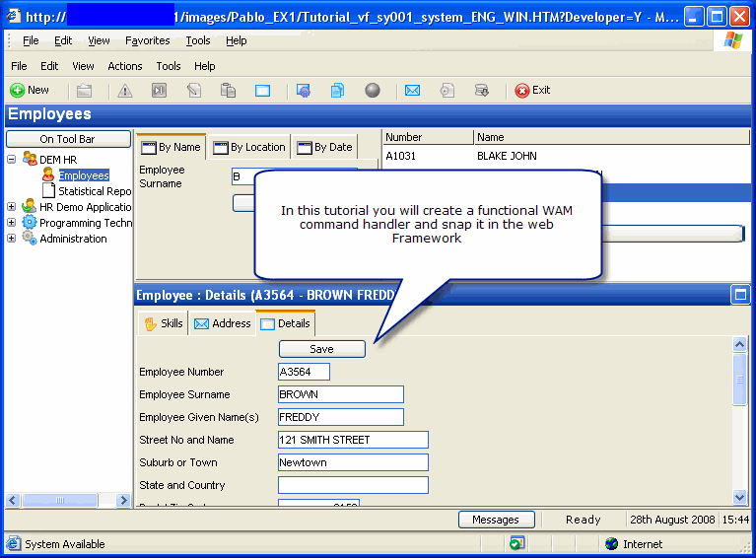Open the browser Tools menu
Image resolution: width=756 pixels, height=558 pixels.
[x=198, y=40]
